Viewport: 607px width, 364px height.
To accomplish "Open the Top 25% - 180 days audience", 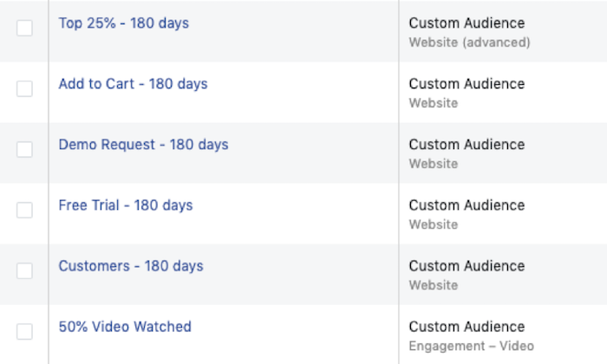I will click(x=123, y=23).
